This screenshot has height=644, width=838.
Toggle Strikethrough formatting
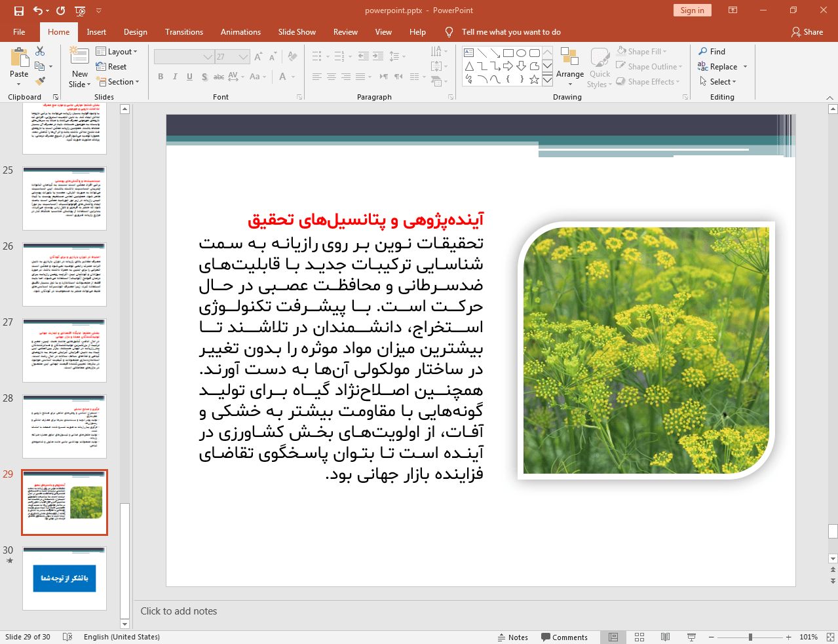click(219, 77)
